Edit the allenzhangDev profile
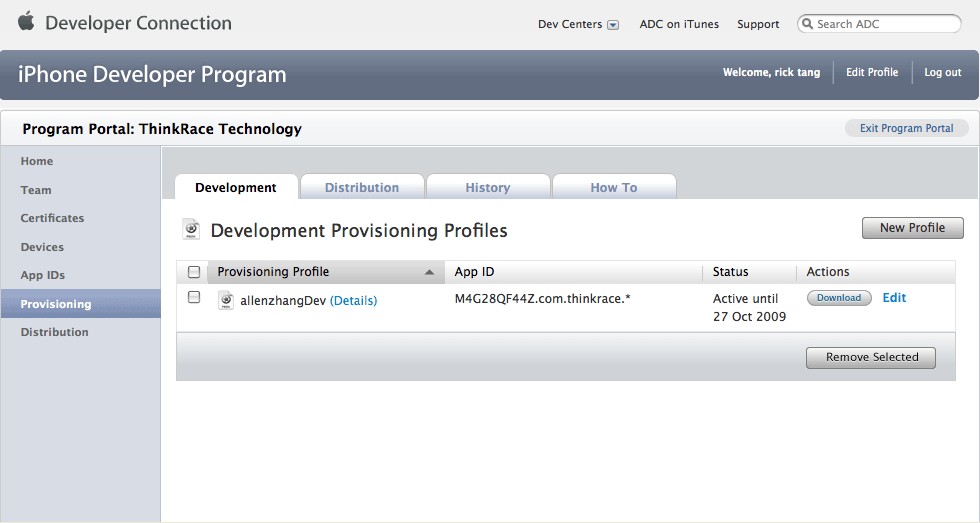 (x=894, y=298)
